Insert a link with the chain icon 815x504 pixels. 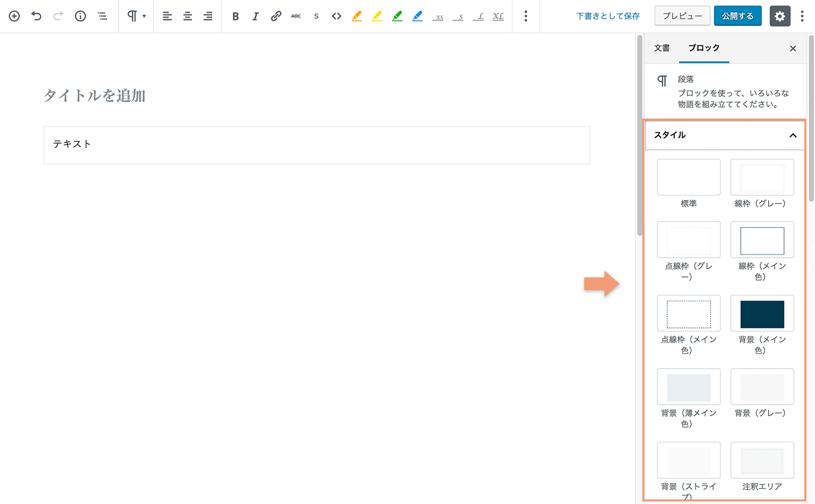tap(276, 16)
